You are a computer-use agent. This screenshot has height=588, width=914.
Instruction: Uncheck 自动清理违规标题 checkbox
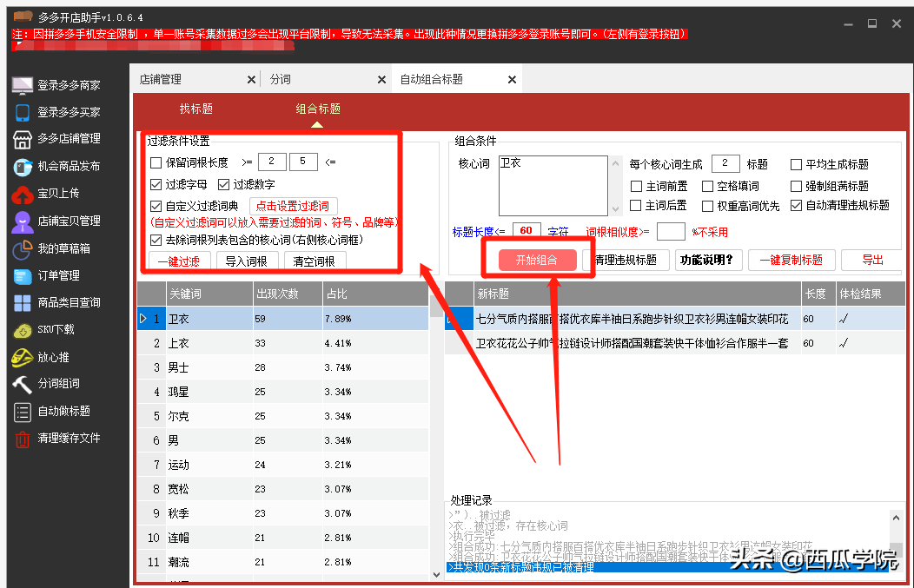[x=796, y=206]
